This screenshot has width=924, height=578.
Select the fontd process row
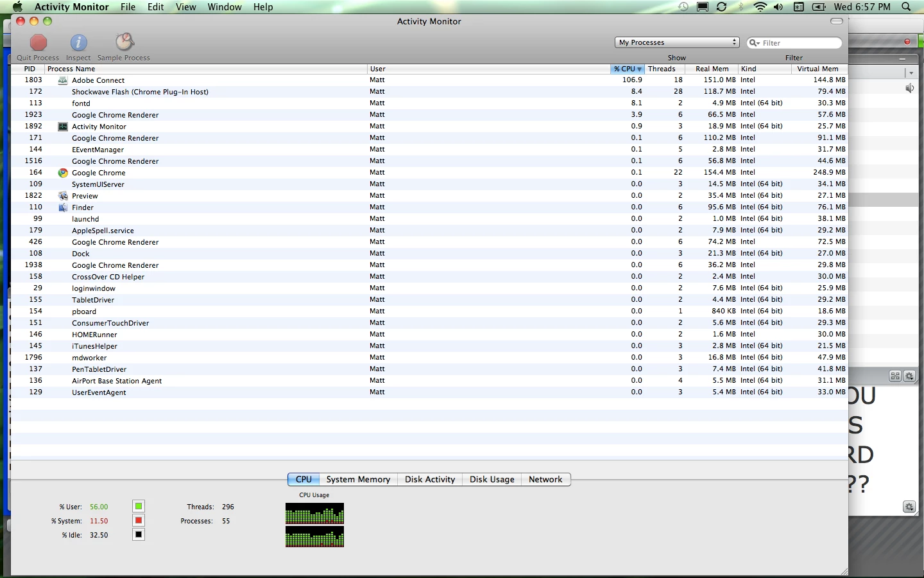429,103
